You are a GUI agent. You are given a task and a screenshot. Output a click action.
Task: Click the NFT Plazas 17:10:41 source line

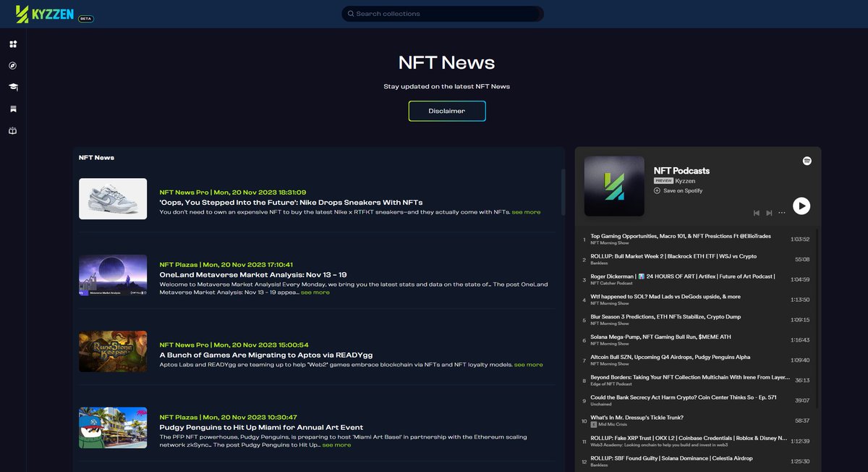(x=226, y=265)
